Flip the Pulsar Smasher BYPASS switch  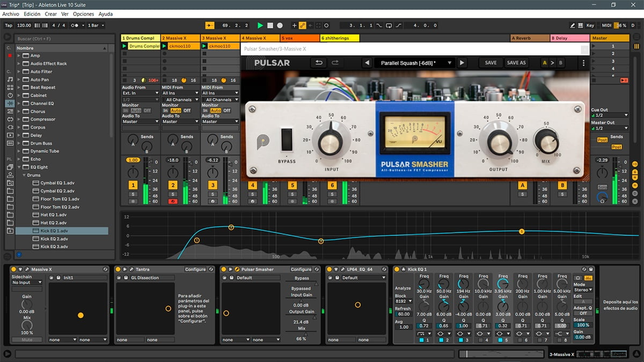click(x=287, y=139)
